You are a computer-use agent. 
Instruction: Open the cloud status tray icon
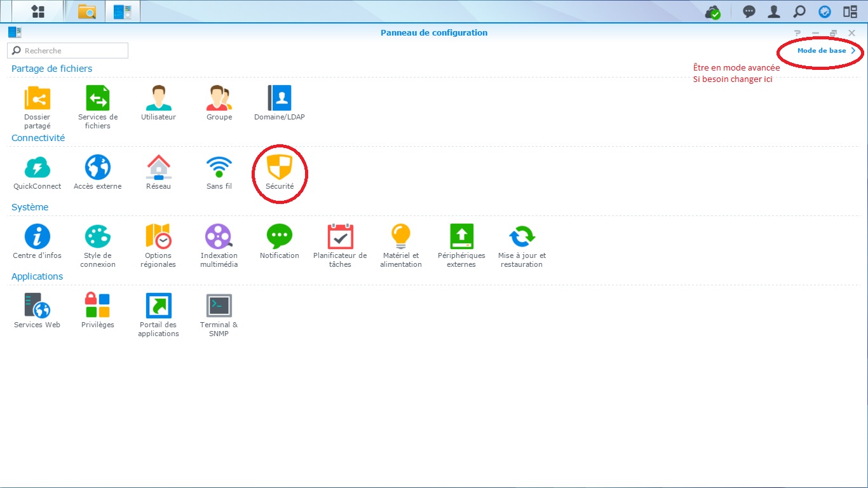click(x=713, y=11)
